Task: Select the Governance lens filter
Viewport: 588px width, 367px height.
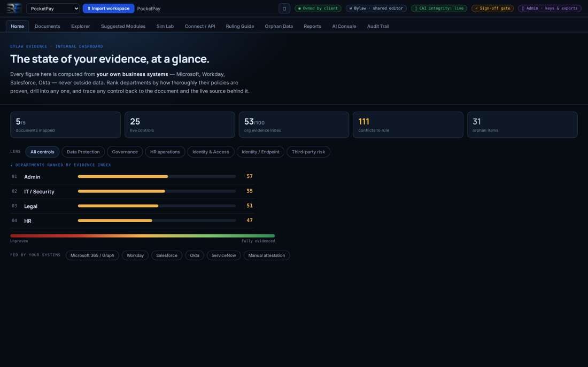Action: [x=125, y=152]
